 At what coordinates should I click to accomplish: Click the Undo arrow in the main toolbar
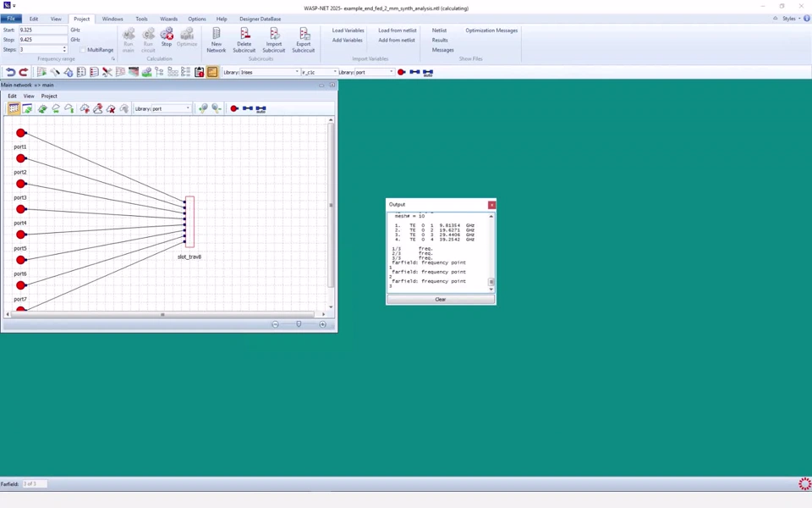tap(10, 72)
